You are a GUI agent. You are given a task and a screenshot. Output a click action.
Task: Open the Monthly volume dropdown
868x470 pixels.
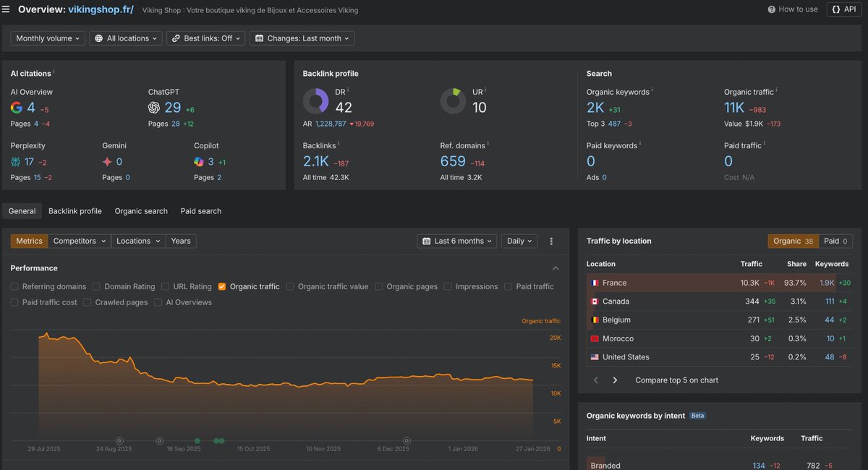tap(48, 38)
